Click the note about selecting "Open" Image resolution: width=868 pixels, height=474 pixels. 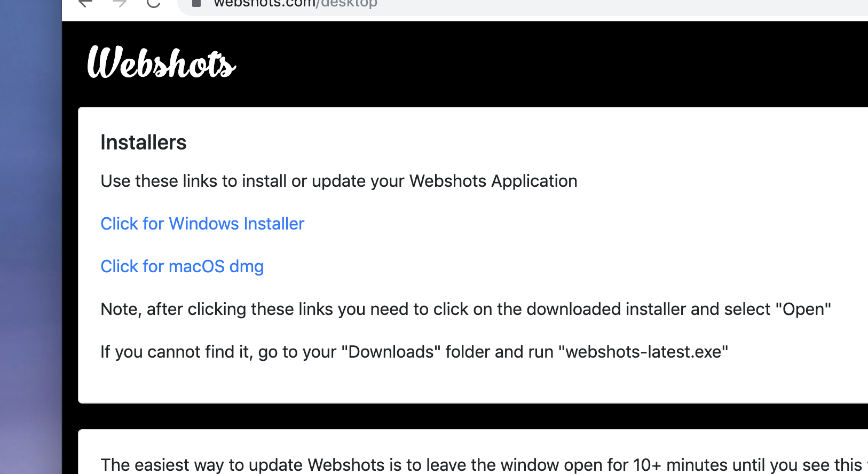coord(465,309)
